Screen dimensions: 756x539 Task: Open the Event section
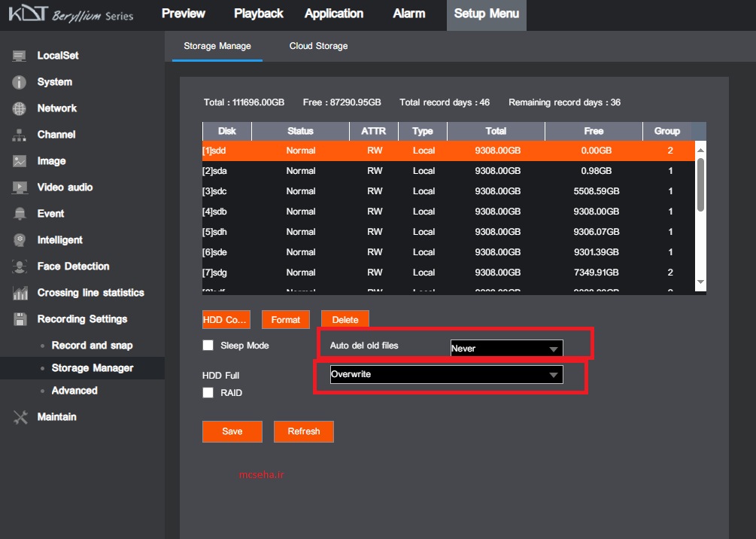(x=50, y=214)
